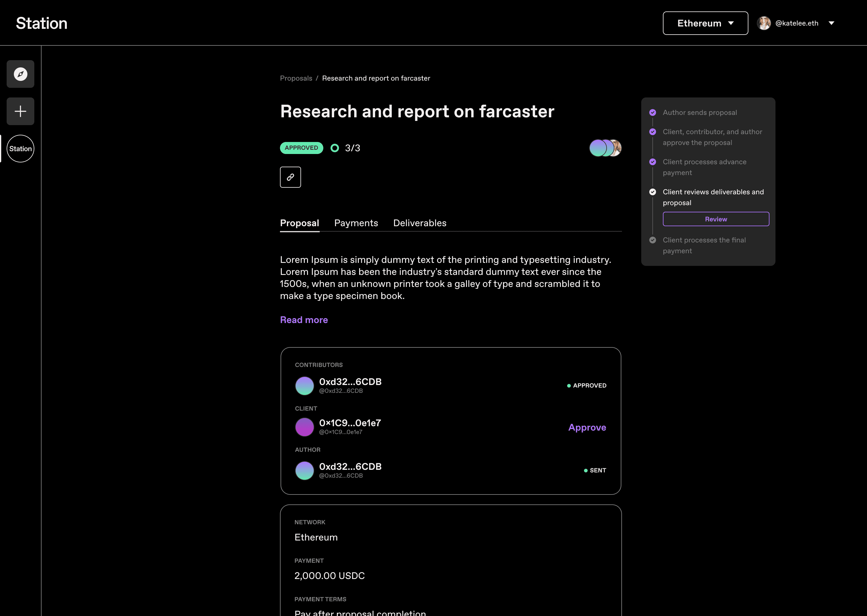Click the plus icon to create new
The height and width of the screenshot is (616, 867).
(20, 111)
